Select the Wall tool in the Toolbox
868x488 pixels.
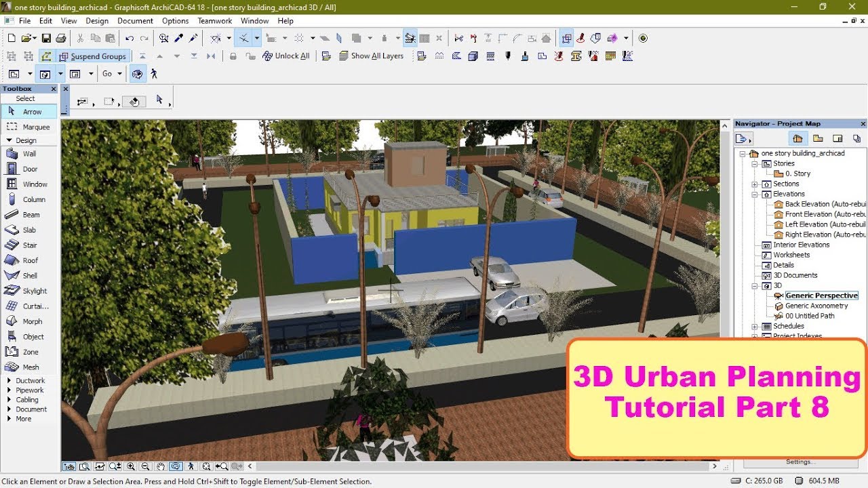tap(30, 154)
